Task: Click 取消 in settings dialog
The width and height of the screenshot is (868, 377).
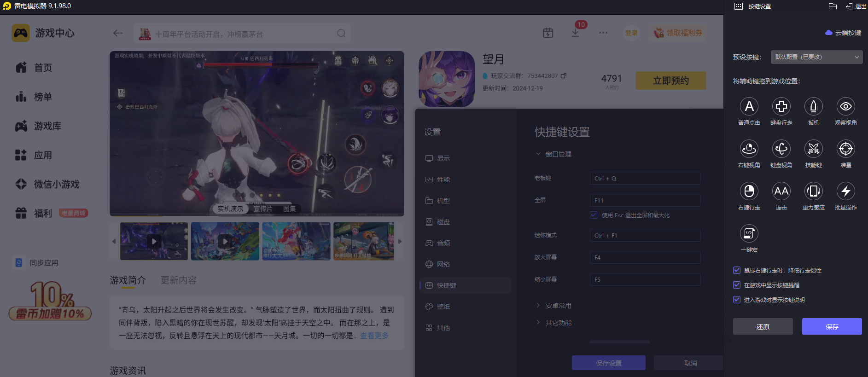Action: point(689,363)
